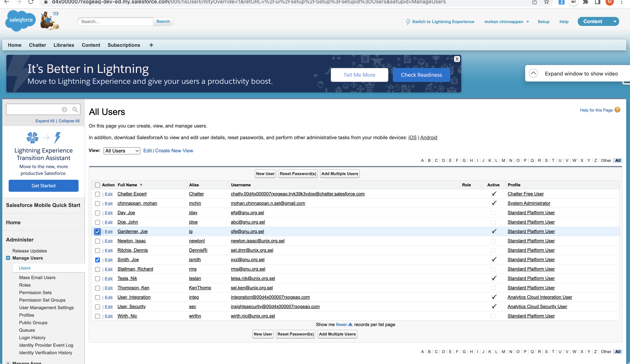Open the Content tab
The image size is (630, 364).
91,45
